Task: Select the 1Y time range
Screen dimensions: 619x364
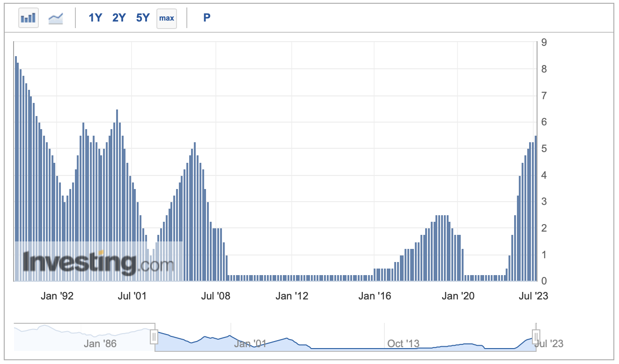Action: [95, 18]
